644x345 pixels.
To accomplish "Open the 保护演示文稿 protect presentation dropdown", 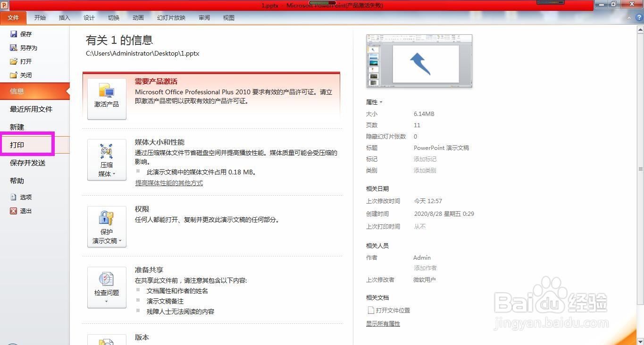I will 107,226.
